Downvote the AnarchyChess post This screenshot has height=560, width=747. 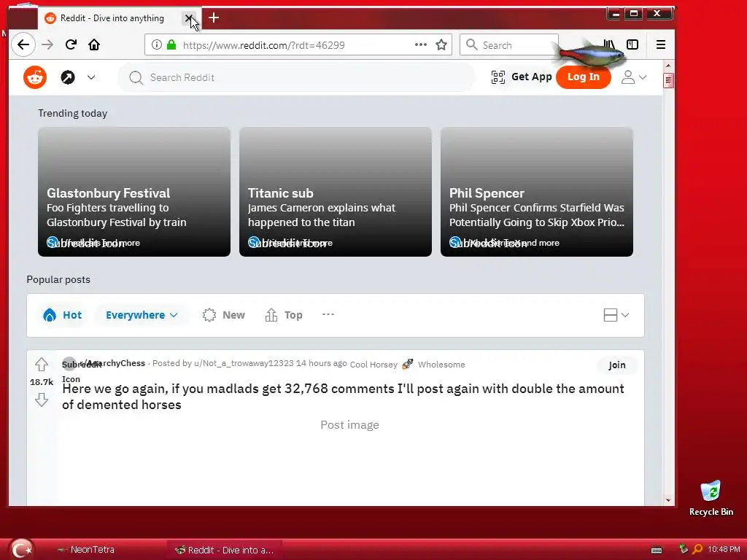(42, 400)
